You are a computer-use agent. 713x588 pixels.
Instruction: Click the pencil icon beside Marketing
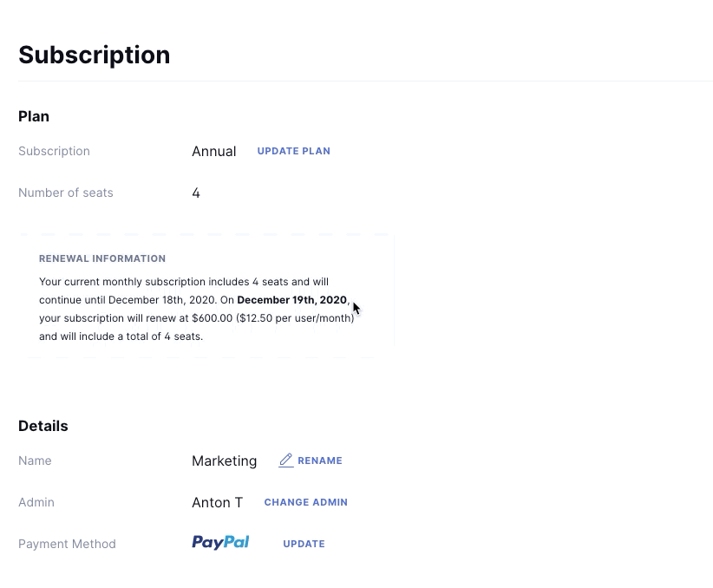coord(285,461)
